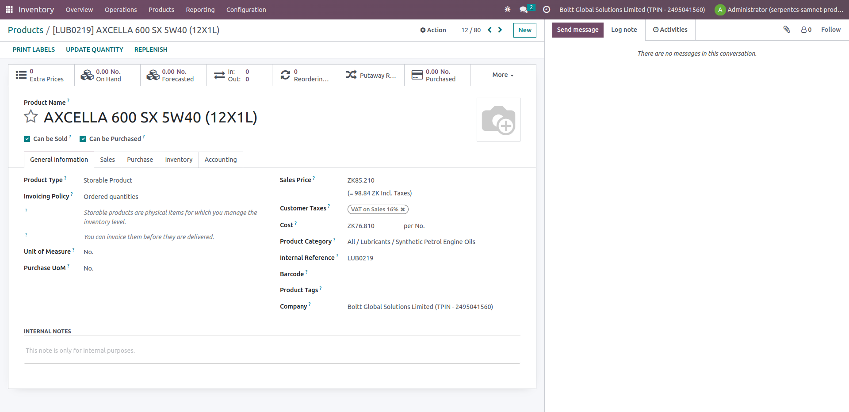
Task: Create a New product record
Action: coord(525,30)
